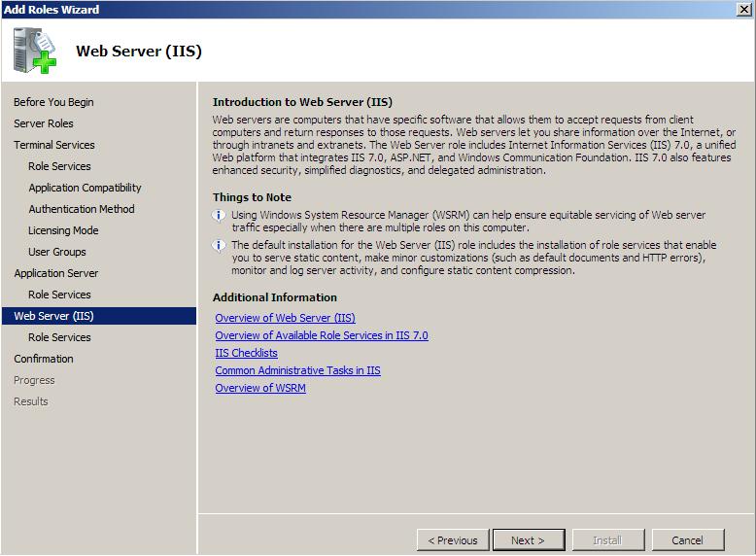This screenshot has width=756, height=556.
Task: Select Role Services under Application Server
Action: point(59,295)
